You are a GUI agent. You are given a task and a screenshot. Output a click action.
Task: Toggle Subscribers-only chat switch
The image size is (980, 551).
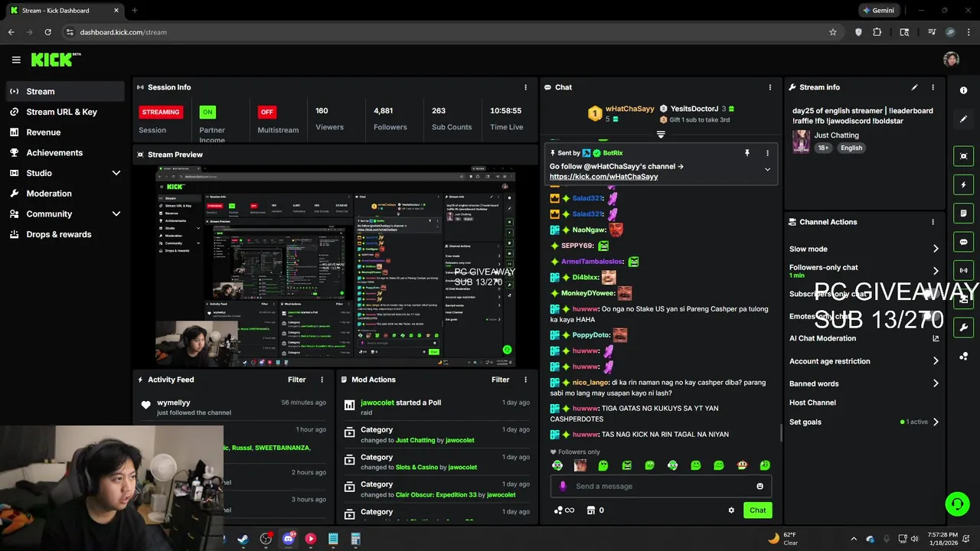[930, 294]
